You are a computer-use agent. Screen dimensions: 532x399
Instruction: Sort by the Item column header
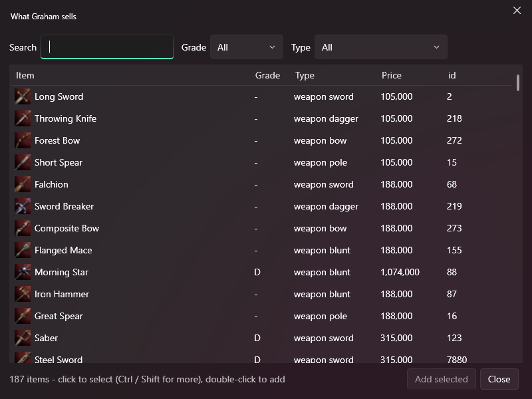tap(25, 75)
